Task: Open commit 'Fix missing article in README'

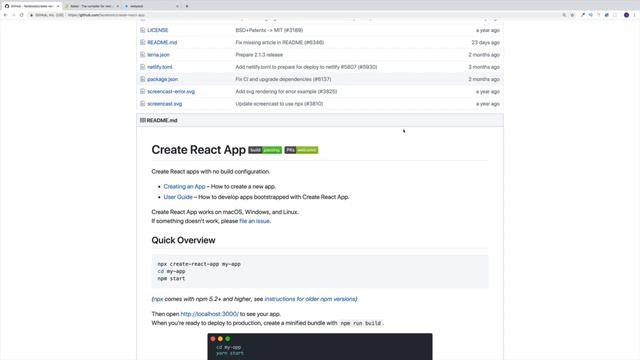Action: tap(280, 42)
